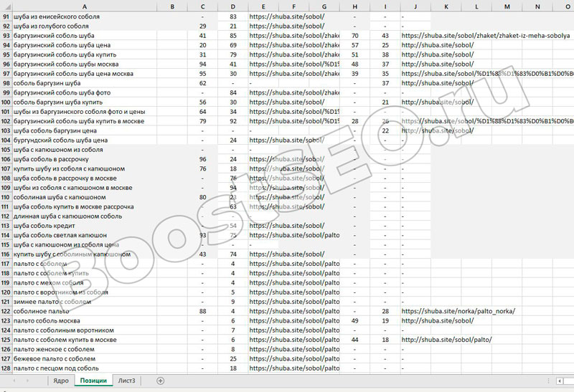Screen dimensions: 574x392
Task: Click value 92 in row 102 column D
Action: coord(232,121)
